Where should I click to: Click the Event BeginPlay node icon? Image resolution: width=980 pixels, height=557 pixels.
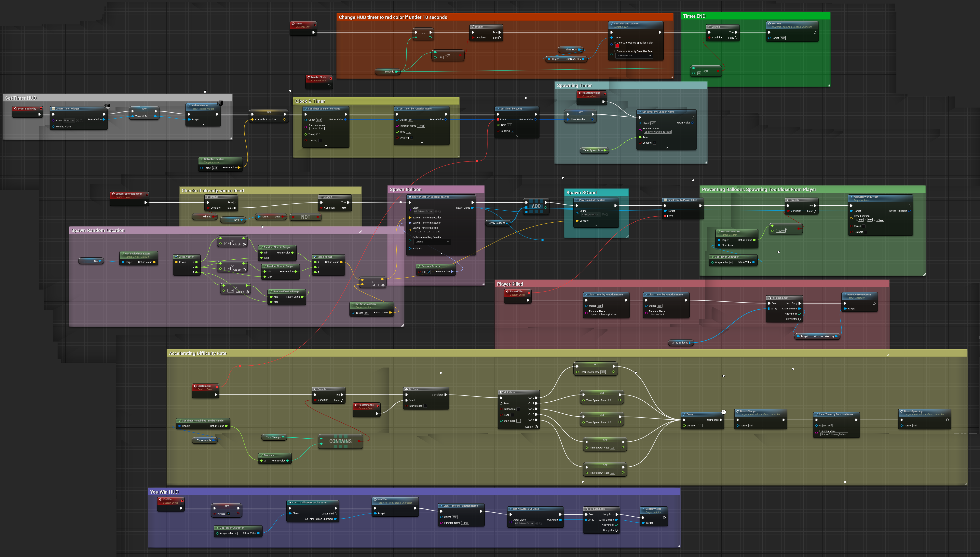(16, 109)
